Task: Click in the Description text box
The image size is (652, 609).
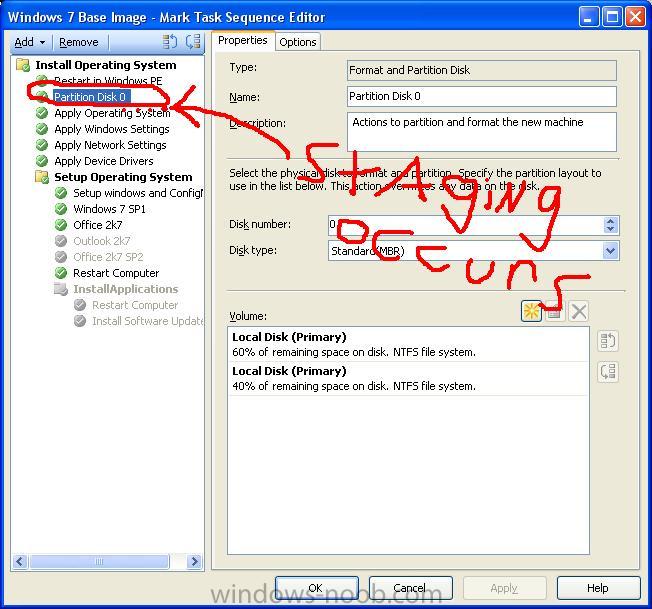Action: pos(482,132)
